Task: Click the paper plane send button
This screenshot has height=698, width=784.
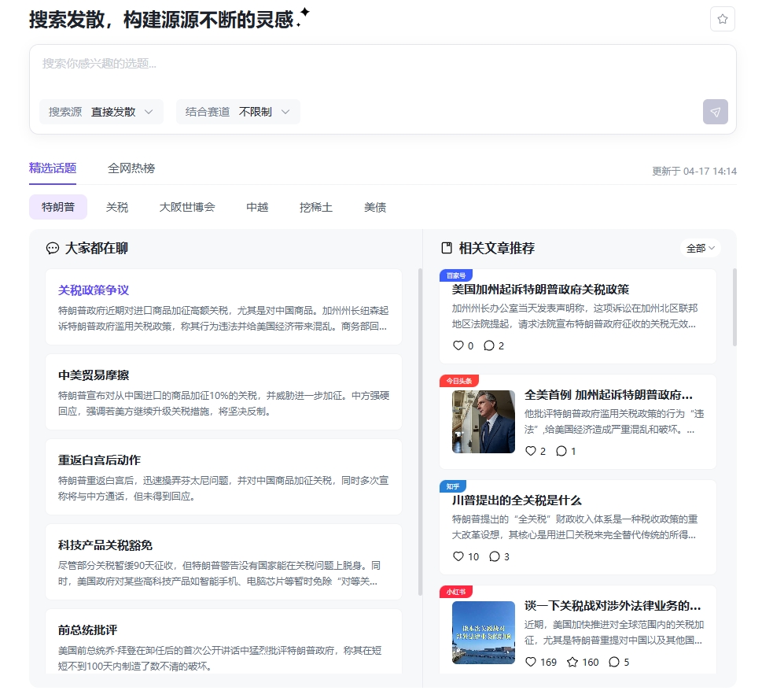Action: click(715, 112)
